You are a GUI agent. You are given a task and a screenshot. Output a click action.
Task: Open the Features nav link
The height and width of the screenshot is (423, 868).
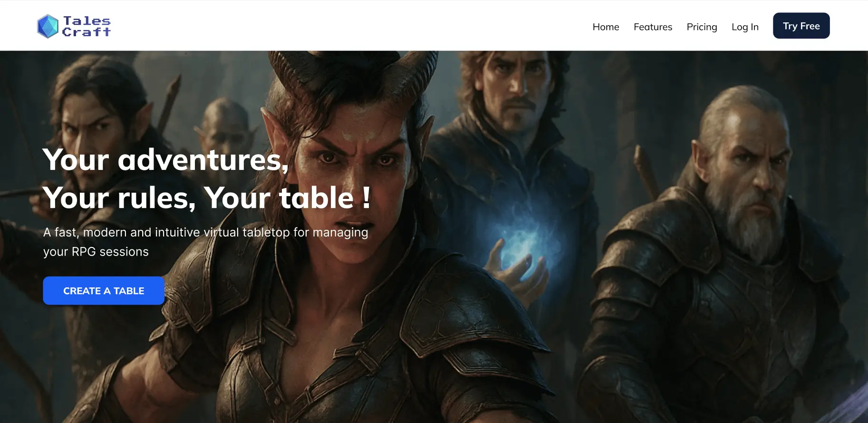coord(653,27)
